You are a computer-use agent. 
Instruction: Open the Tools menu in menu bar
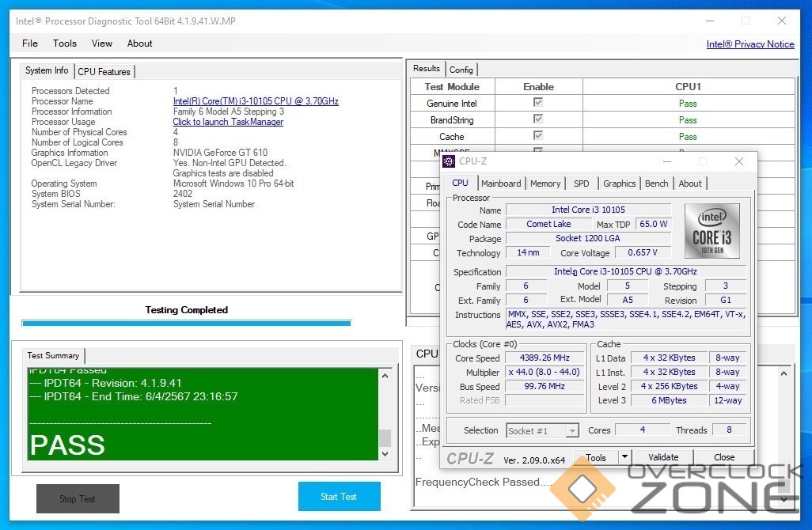65,44
